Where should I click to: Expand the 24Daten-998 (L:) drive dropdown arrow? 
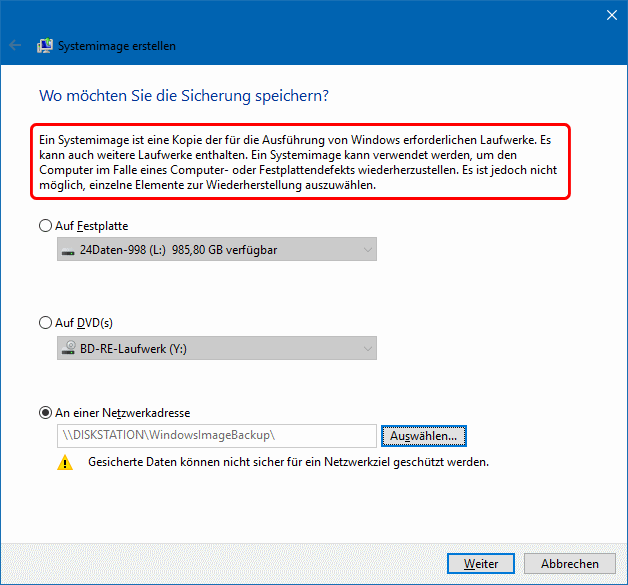pyautogui.click(x=367, y=250)
